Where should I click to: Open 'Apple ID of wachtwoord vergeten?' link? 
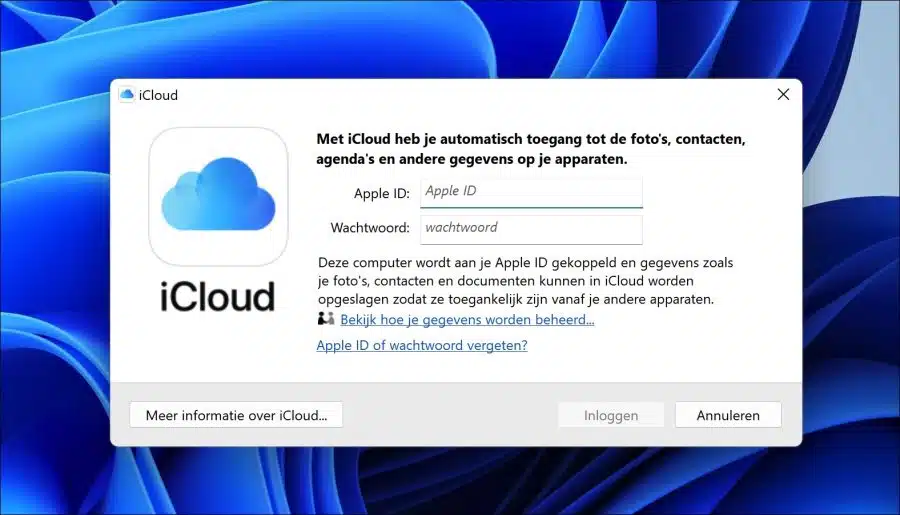coord(422,345)
